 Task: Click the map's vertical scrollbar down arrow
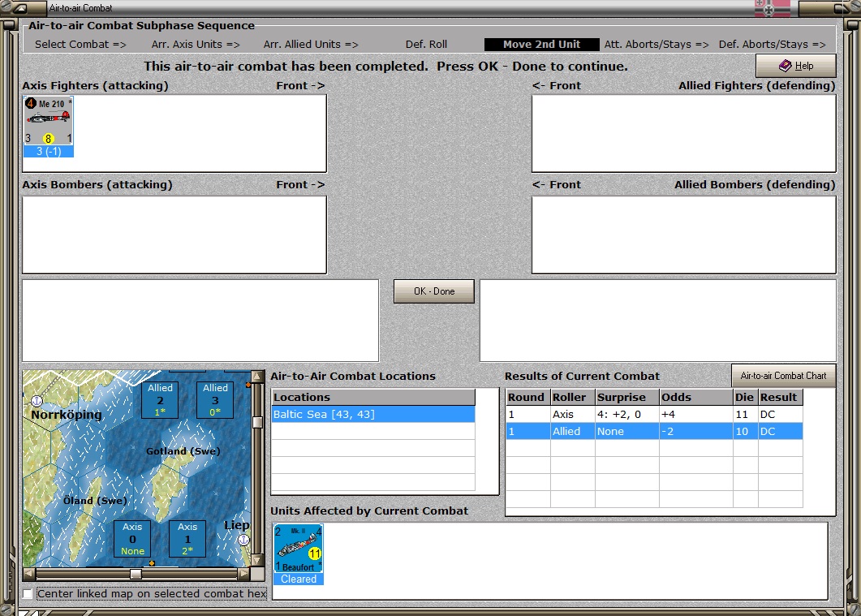coord(257,561)
